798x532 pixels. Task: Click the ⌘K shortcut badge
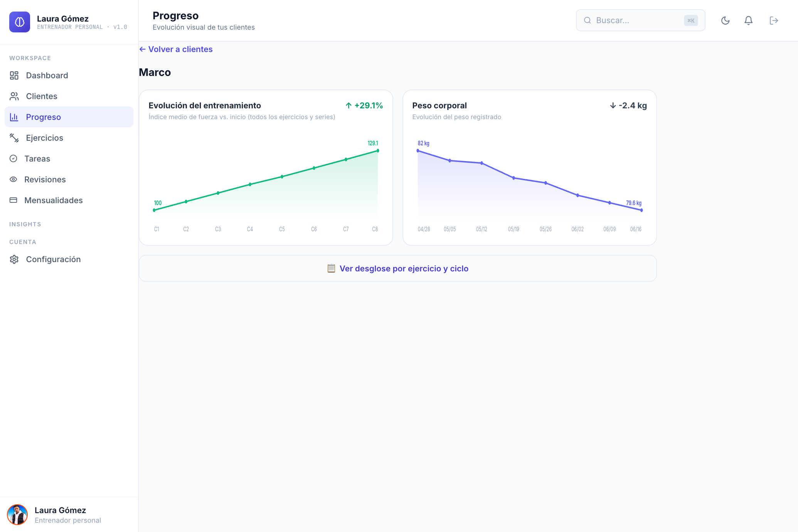tap(691, 20)
